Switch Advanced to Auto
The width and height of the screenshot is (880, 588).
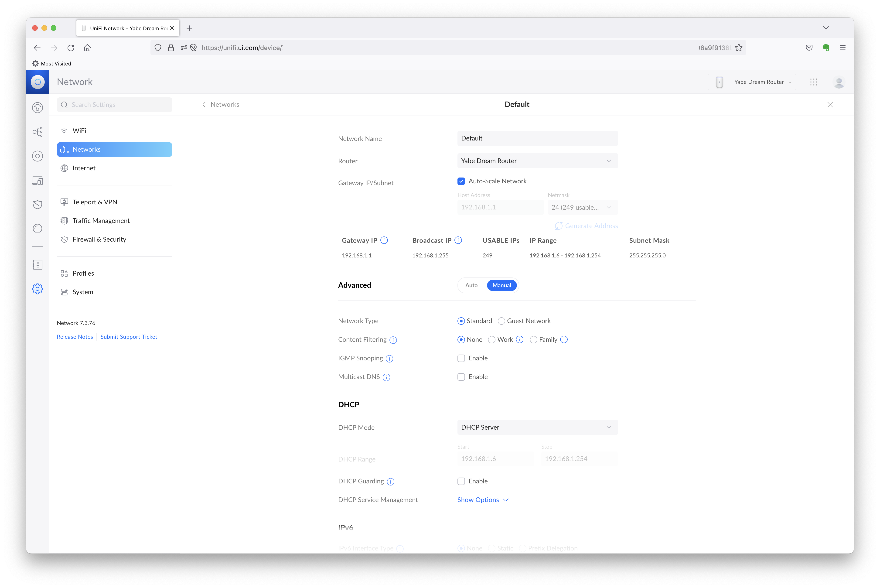[471, 285]
